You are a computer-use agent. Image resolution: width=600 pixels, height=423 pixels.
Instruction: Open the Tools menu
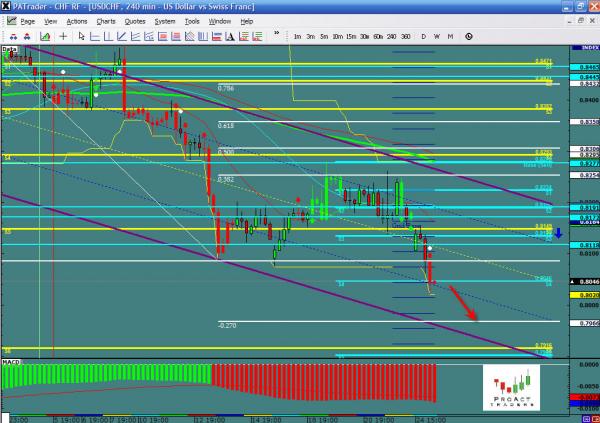pyautogui.click(x=190, y=20)
